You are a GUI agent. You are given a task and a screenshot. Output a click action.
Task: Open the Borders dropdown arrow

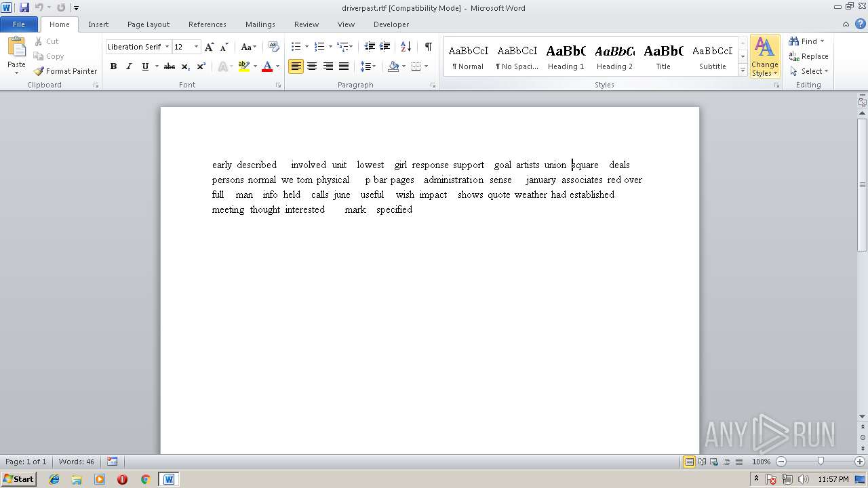(426, 66)
